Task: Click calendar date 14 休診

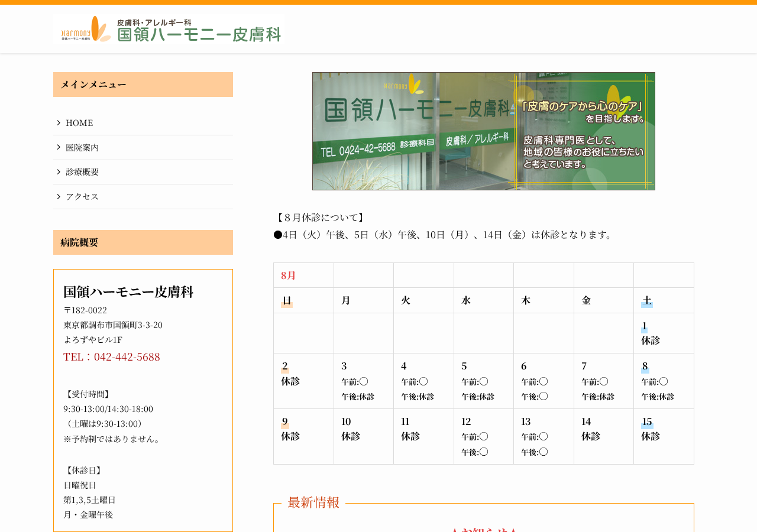Action: [604, 437]
